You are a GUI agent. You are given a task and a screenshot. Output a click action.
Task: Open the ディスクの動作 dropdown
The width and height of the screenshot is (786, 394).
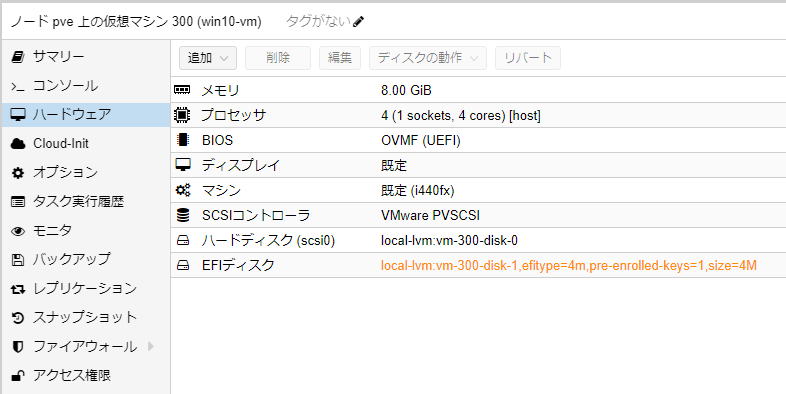click(x=428, y=58)
